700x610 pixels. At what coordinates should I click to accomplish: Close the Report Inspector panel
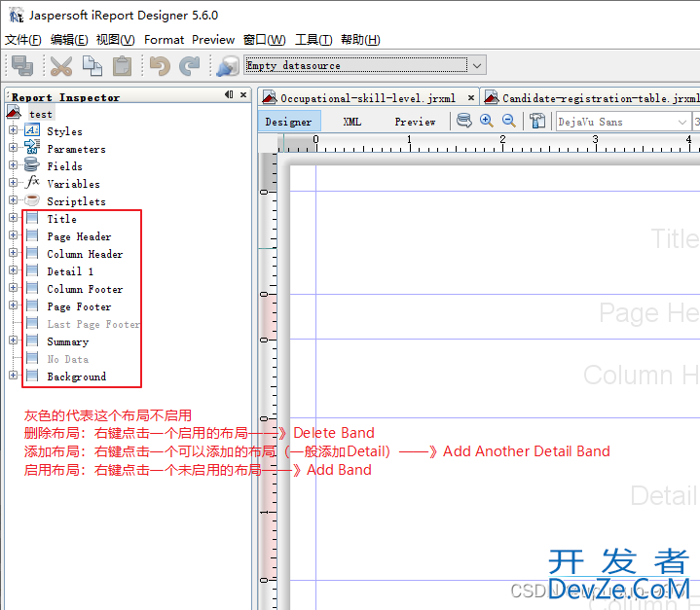(243, 94)
